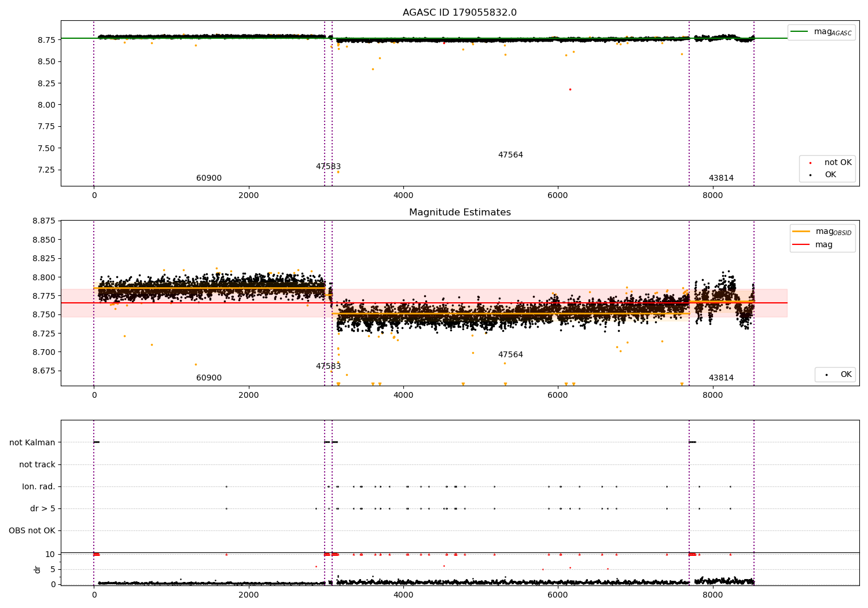Click the 7.75 y-axis tick label
Viewport: 868px width, 608px height.
point(46,127)
